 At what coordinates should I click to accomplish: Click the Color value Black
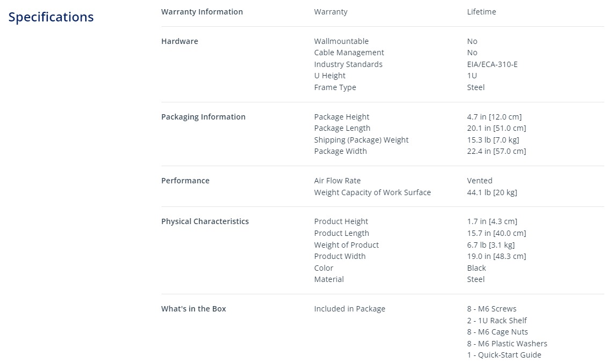tap(476, 268)
